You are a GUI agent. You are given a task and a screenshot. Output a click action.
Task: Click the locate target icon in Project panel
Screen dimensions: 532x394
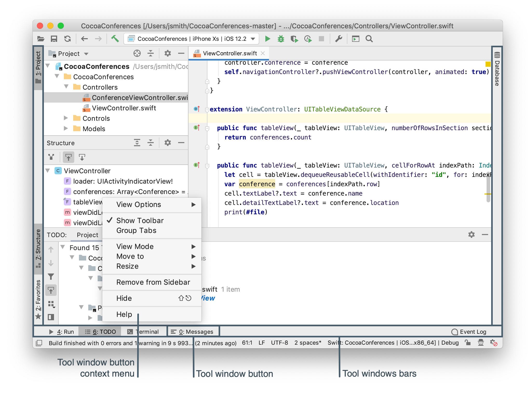point(137,54)
